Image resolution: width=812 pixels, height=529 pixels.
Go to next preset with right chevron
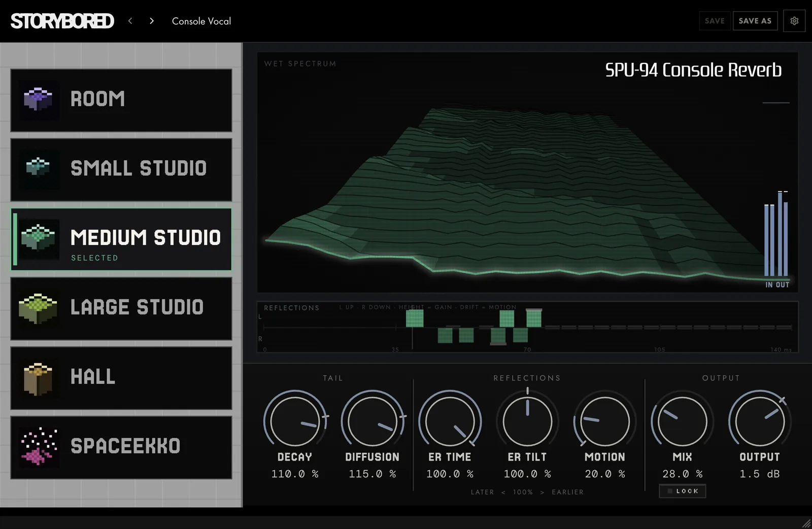151,21
